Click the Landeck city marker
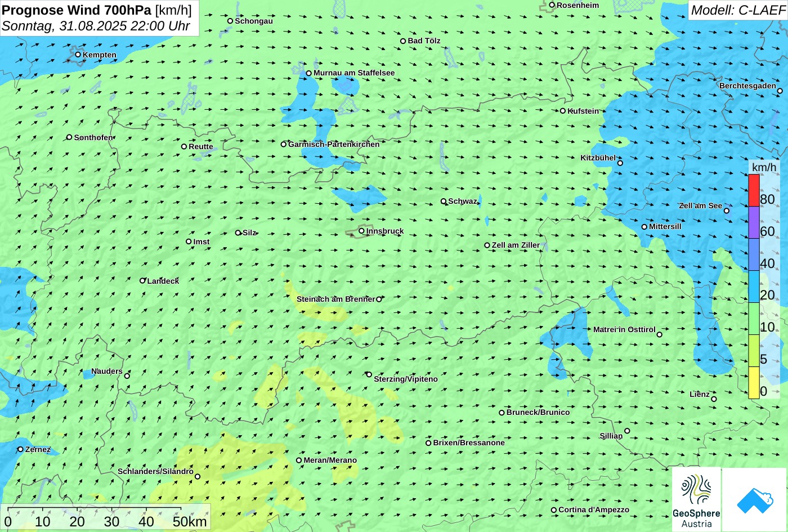The height and width of the screenshot is (532, 788). [142, 280]
